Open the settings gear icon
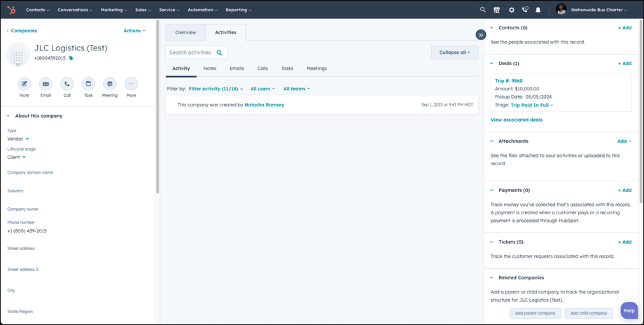The height and width of the screenshot is (325, 644). click(x=511, y=10)
